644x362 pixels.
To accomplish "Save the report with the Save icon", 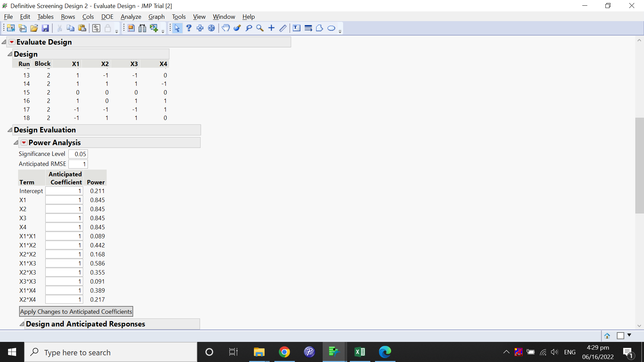I will coord(45,28).
